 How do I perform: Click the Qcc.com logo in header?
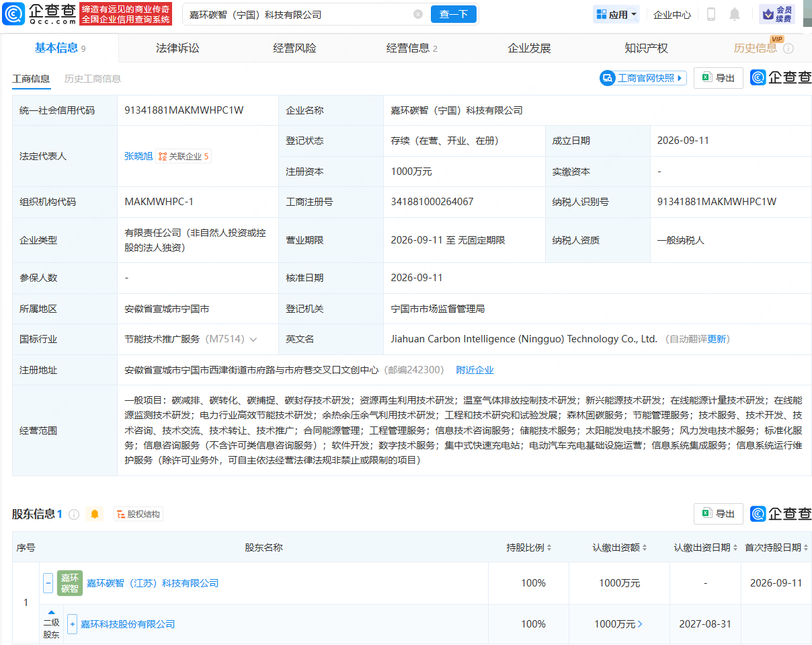[x=38, y=13]
